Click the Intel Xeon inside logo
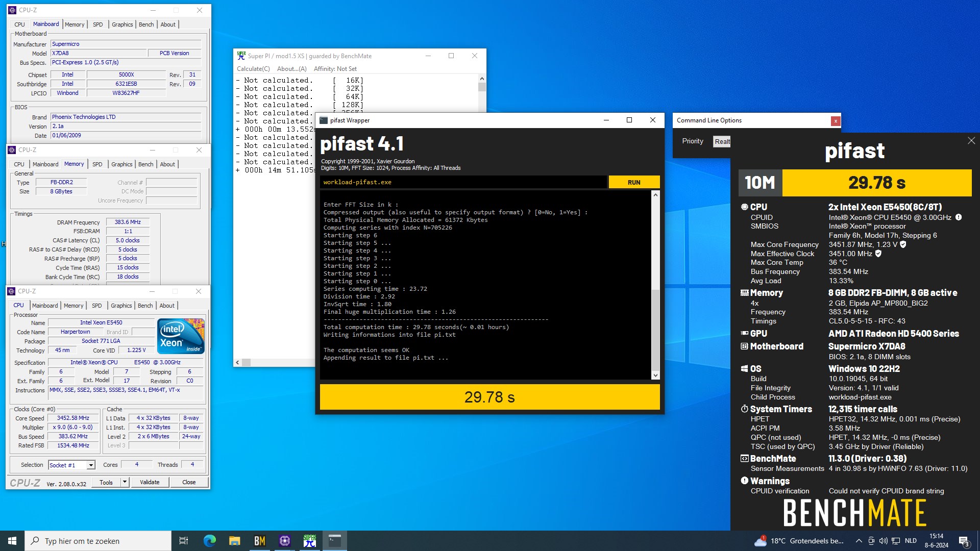The height and width of the screenshot is (551, 980). (181, 336)
